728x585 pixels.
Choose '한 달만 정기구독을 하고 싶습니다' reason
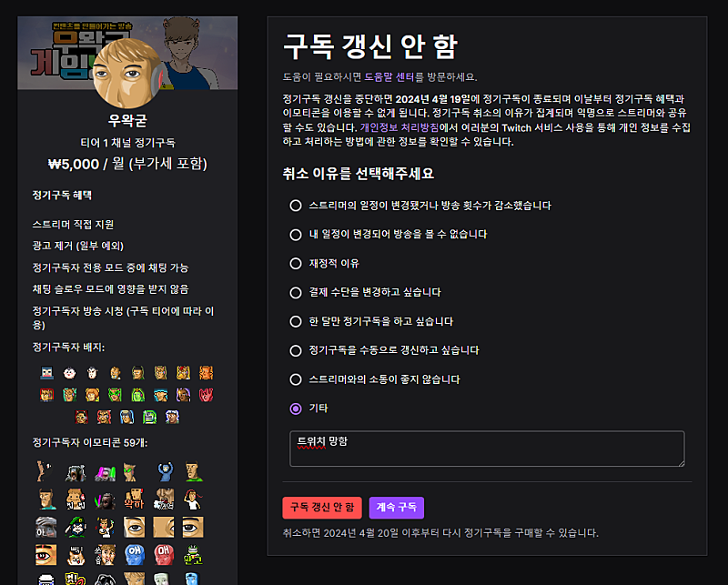296,321
